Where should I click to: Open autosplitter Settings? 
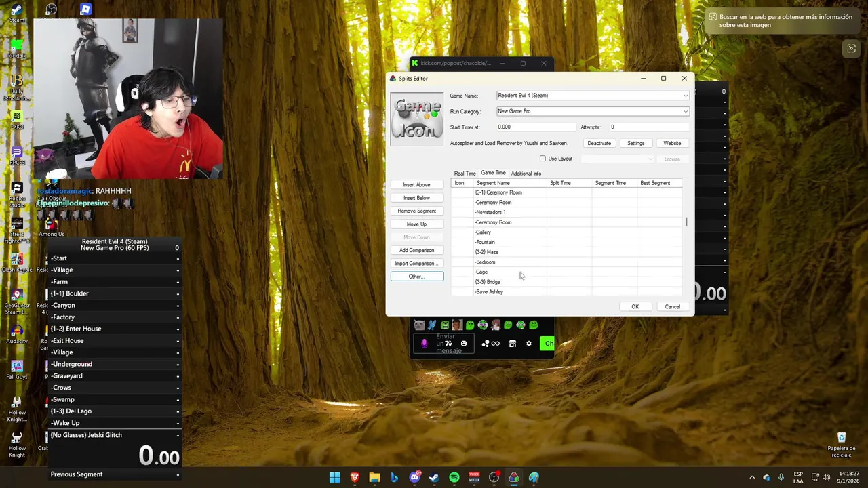coord(636,143)
